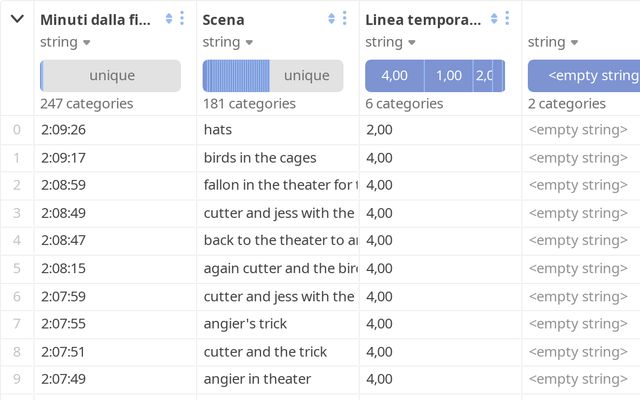
Task: Click the 'birds in the cages' cell
Action: pos(260,157)
